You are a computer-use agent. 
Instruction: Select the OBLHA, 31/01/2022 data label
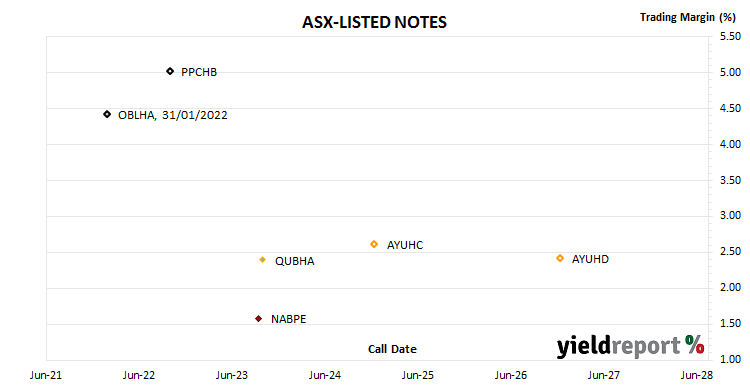173,115
